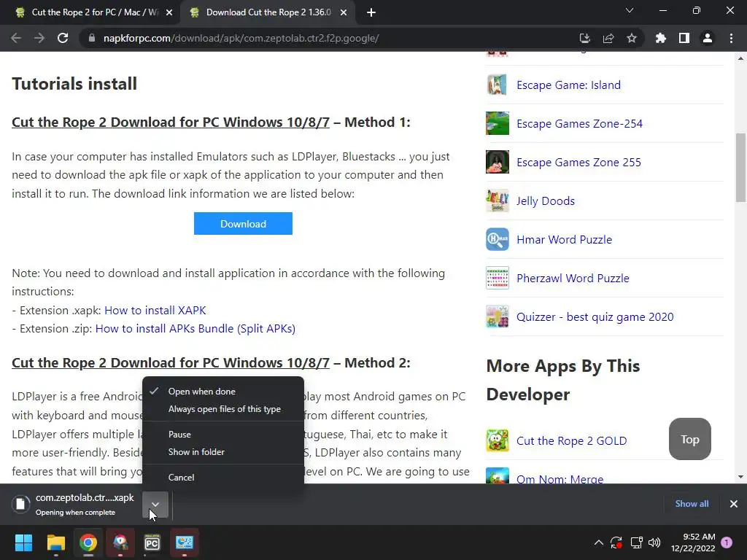Open the Windows Start menu
The image size is (747, 560).
pyautogui.click(x=23, y=542)
